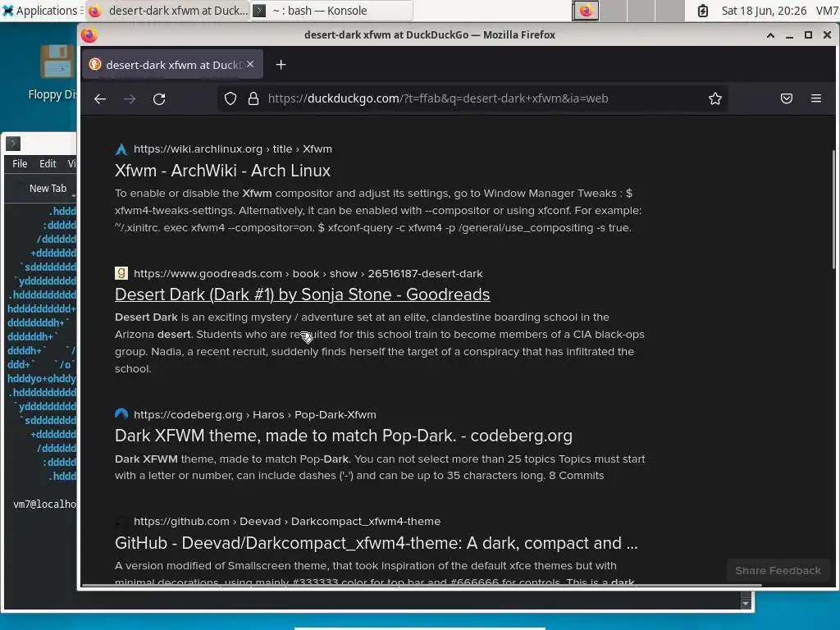
Task: Open Konsole Edit menu
Action: coord(48,164)
